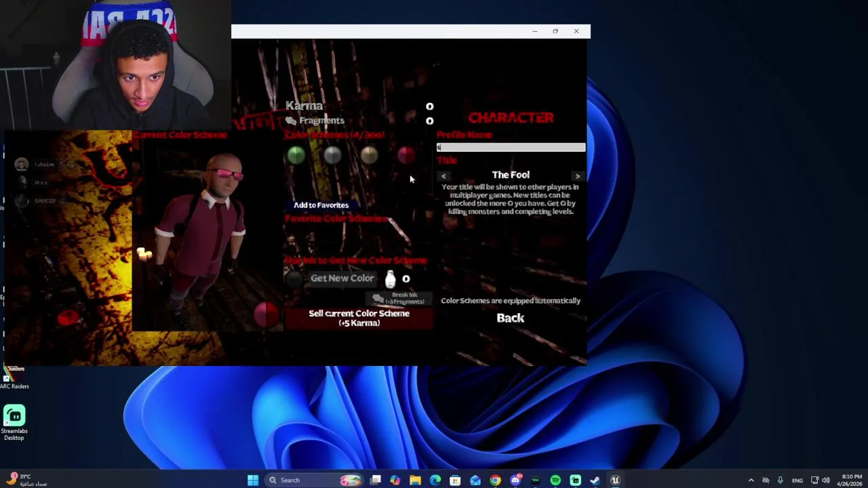868x488 pixels.
Task: Open Streamlabs from taskbar
Action: [x=575, y=480]
